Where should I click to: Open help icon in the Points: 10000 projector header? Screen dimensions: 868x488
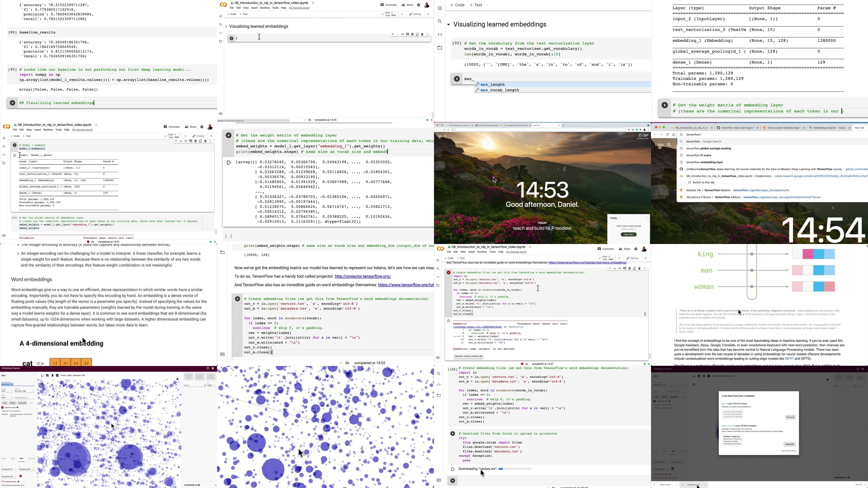tap(208, 368)
